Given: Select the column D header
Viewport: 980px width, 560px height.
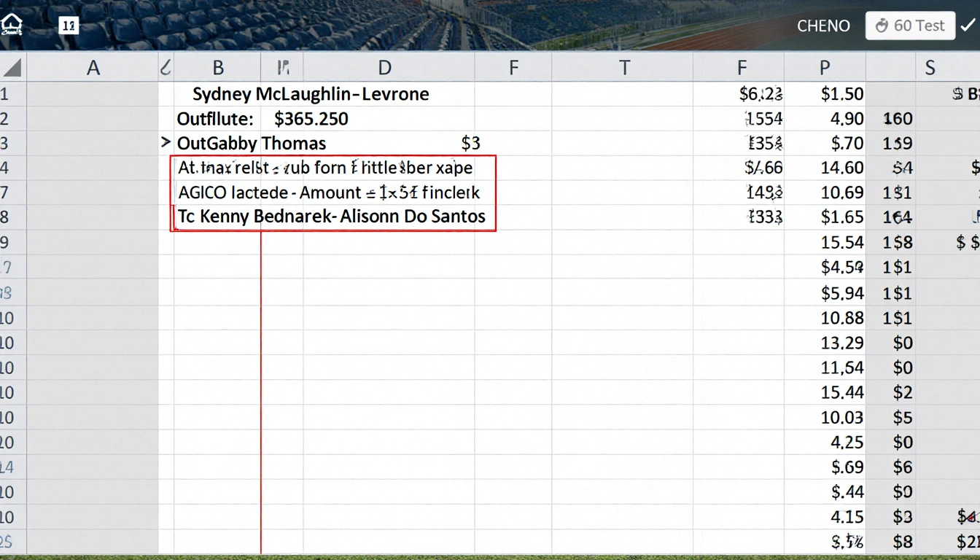Looking at the screenshot, I should tap(384, 66).
